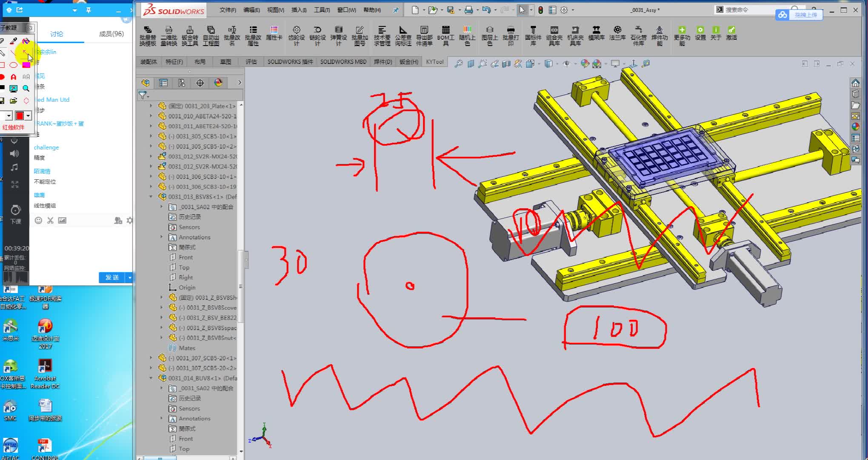This screenshot has height=460, width=868.
Task: Click the DimXpert crosshair tab icon
Action: click(200, 83)
